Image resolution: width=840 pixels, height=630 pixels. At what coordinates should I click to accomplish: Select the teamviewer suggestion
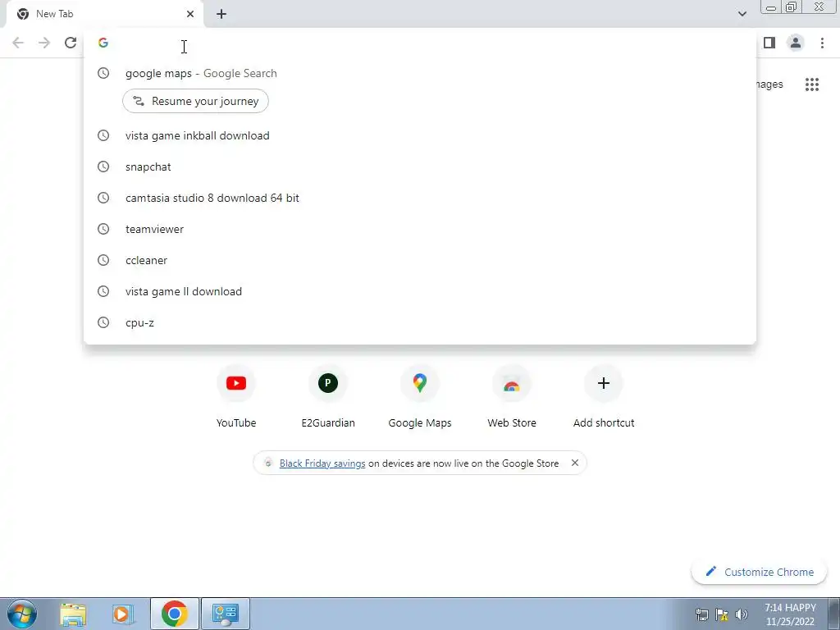coord(419,229)
